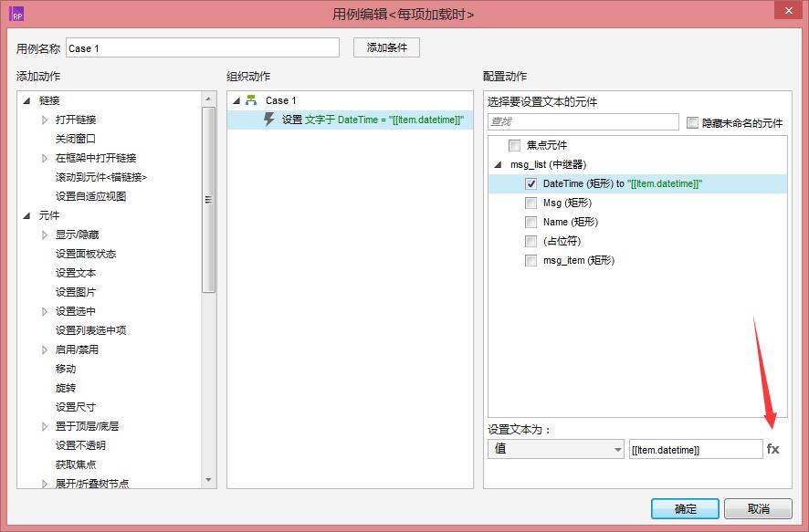
Task: Expand the 显示/隐藏 actions
Action: (45, 235)
